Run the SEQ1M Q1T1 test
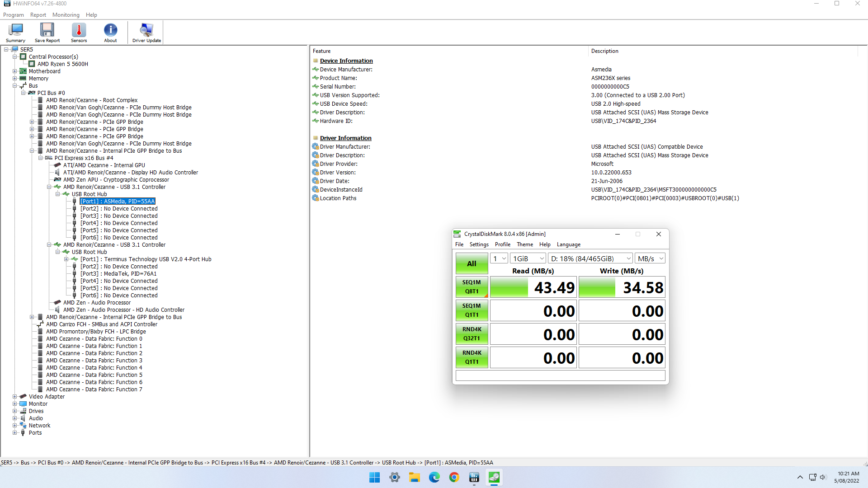The height and width of the screenshot is (488, 868). pyautogui.click(x=472, y=310)
